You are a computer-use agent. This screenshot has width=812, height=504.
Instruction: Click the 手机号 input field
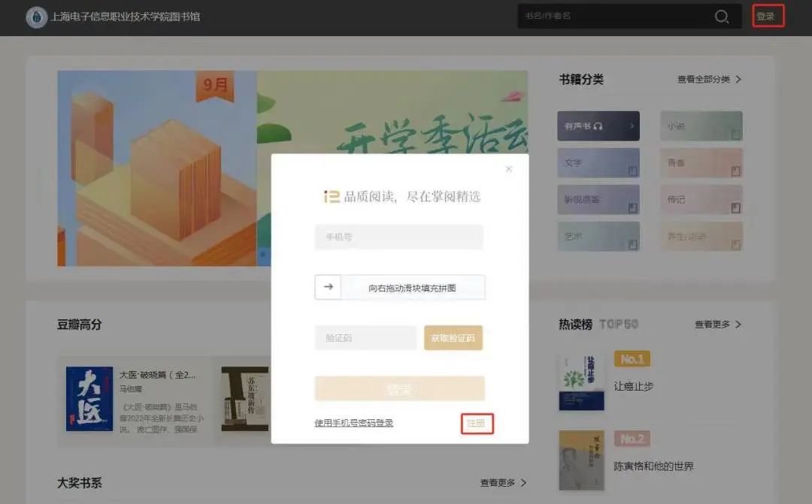click(399, 237)
